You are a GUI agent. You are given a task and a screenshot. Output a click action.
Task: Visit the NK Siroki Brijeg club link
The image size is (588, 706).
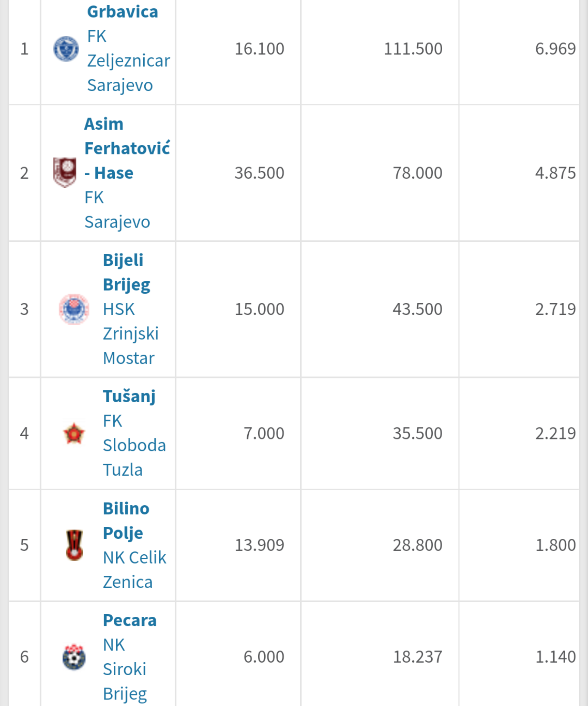point(125,669)
